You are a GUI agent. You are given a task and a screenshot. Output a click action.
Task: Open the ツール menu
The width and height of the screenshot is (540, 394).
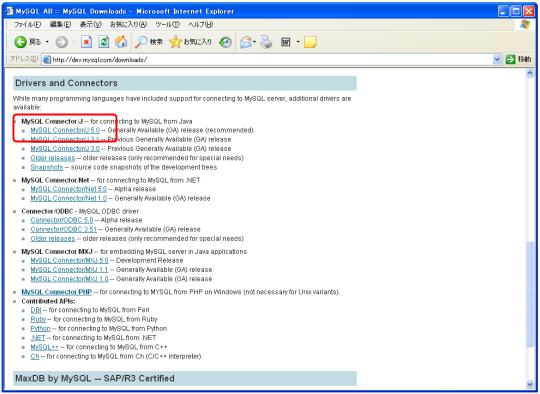click(x=167, y=24)
